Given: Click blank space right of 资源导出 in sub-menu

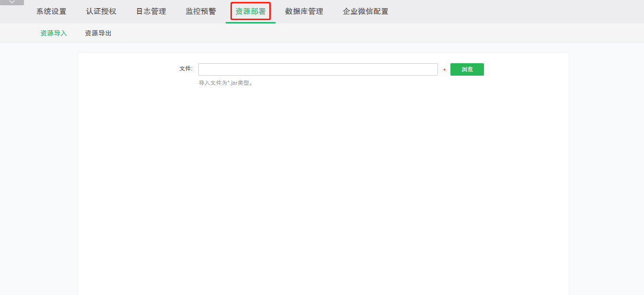Looking at the screenshot, I should tap(335, 33).
